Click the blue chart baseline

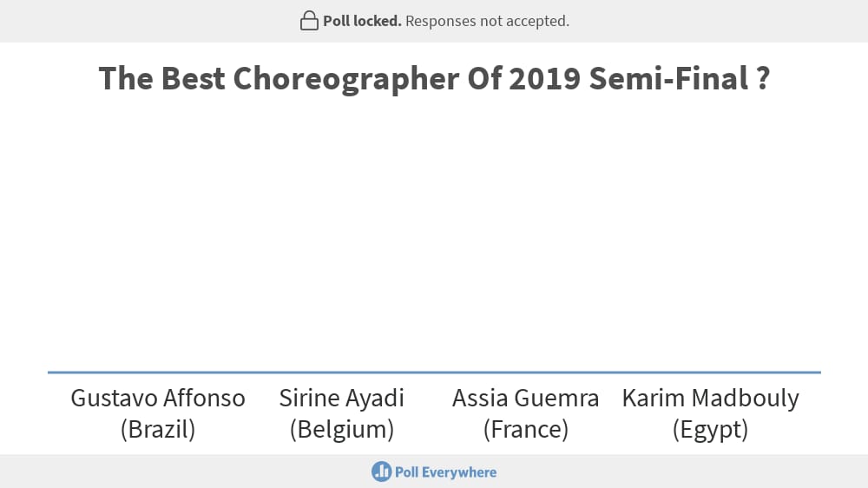coord(434,373)
